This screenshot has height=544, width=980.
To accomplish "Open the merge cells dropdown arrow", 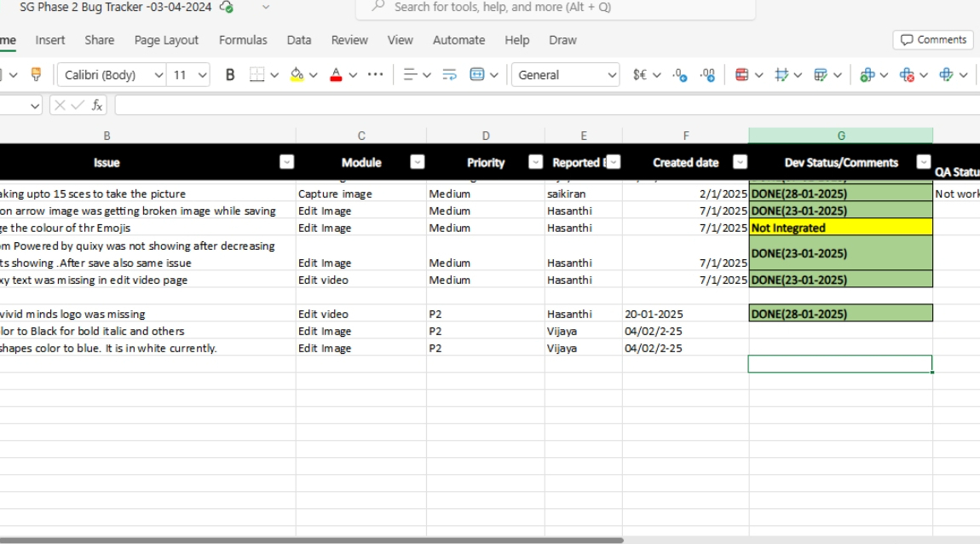I will click(x=493, y=75).
